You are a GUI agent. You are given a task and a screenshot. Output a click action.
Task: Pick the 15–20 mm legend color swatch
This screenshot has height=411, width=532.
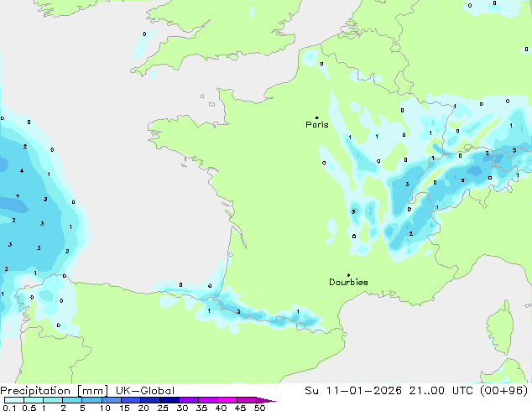coord(130,400)
